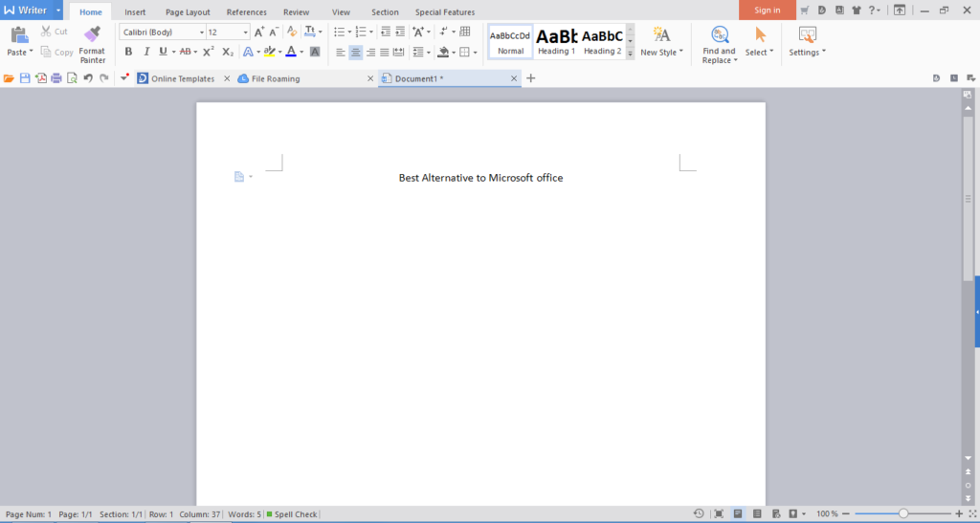Switch to the Online Templates document tab

coord(183,78)
